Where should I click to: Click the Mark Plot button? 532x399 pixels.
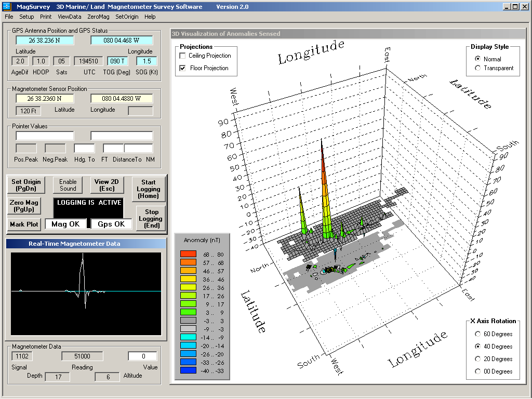[x=23, y=224]
